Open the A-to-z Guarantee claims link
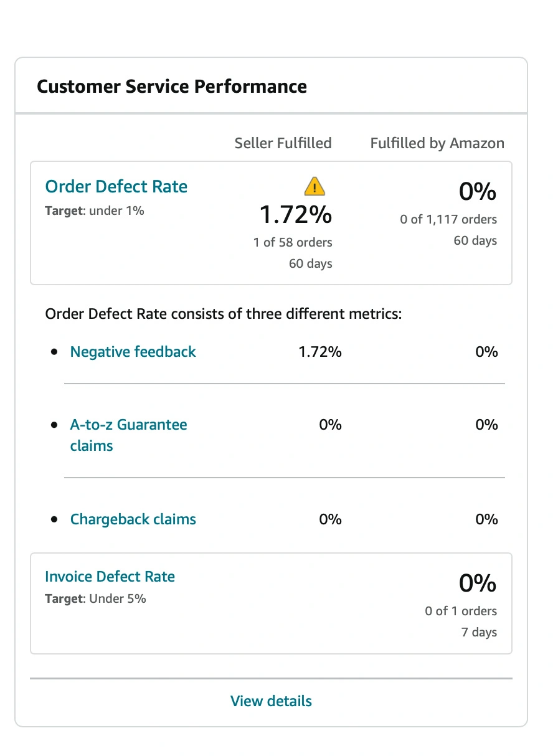Viewport: 558px width, 756px height. pos(128,435)
